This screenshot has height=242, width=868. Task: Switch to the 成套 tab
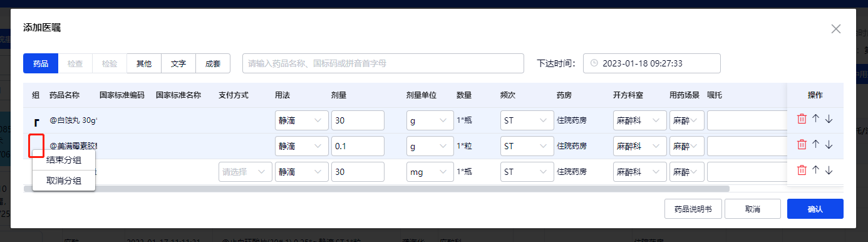(213, 63)
